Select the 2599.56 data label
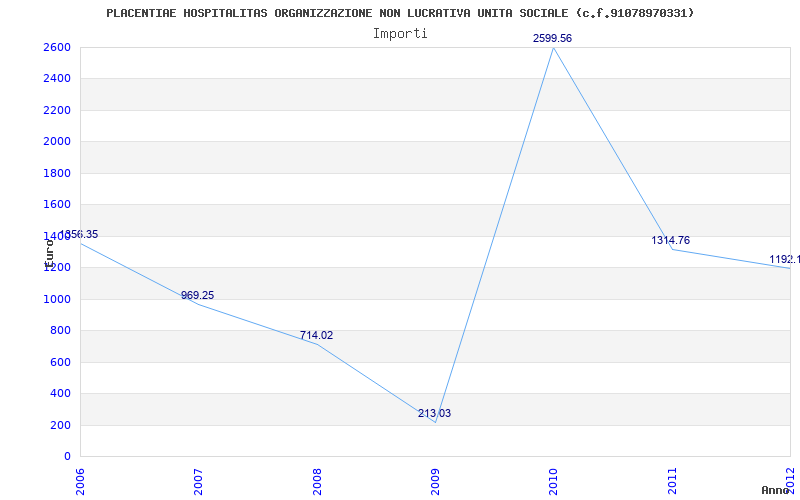 pos(553,38)
